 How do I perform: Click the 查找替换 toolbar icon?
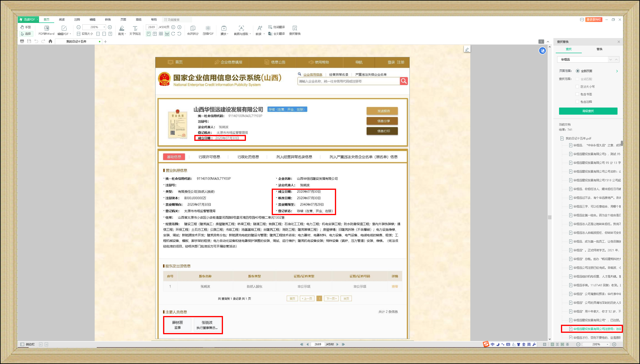pyautogui.click(x=295, y=28)
